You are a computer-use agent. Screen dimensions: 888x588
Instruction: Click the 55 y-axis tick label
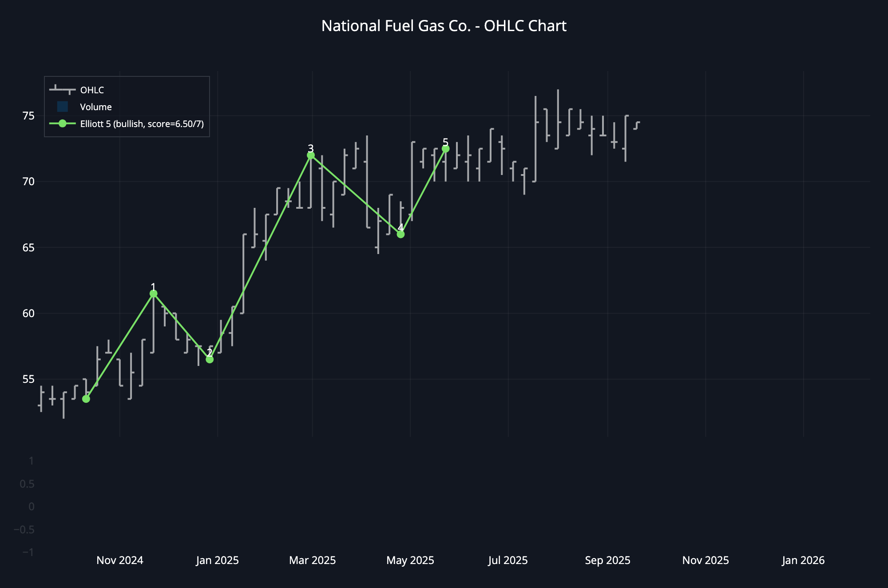coord(28,379)
